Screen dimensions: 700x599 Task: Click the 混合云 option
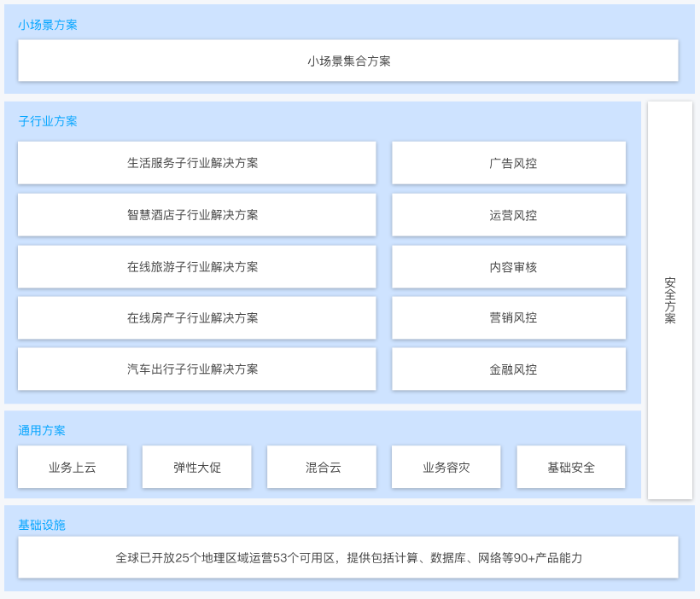[x=322, y=467]
